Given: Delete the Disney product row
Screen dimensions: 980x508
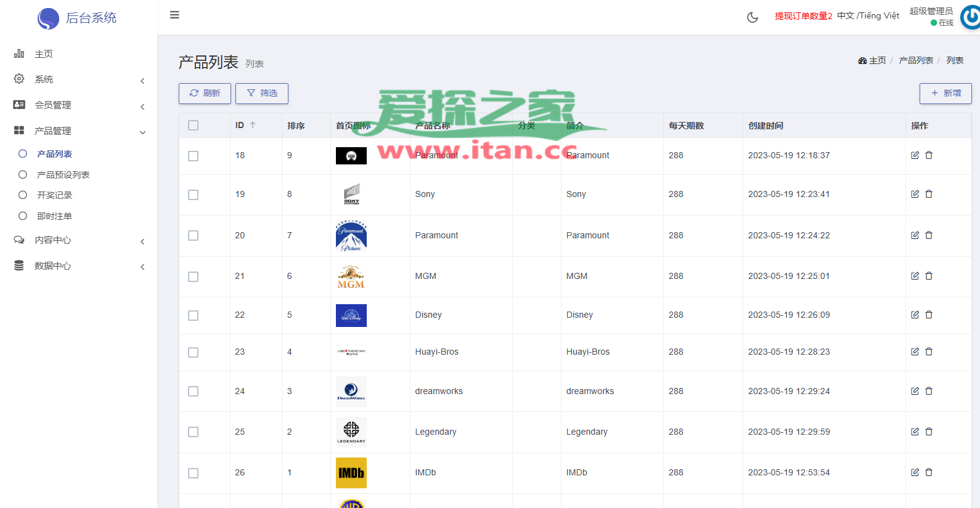Looking at the screenshot, I should click(x=929, y=315).
